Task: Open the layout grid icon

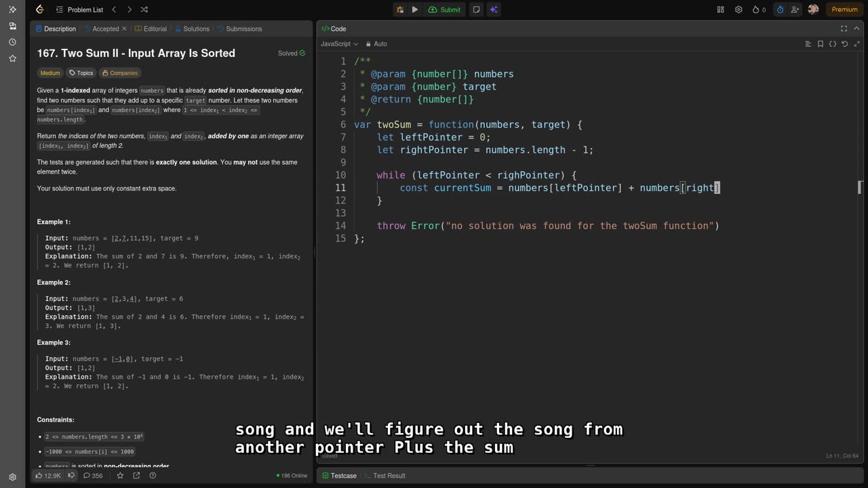Action: click(720, 9)
